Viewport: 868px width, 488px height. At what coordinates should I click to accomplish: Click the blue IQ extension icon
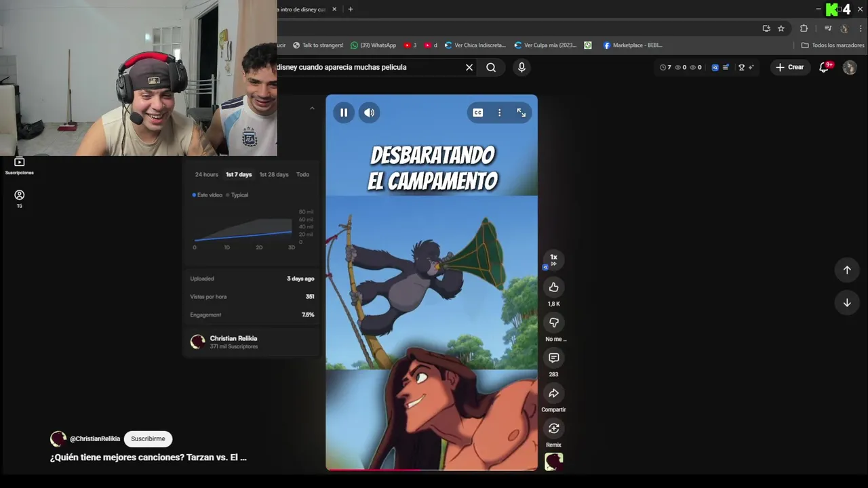pyautogui.click(x=715, y=67)
